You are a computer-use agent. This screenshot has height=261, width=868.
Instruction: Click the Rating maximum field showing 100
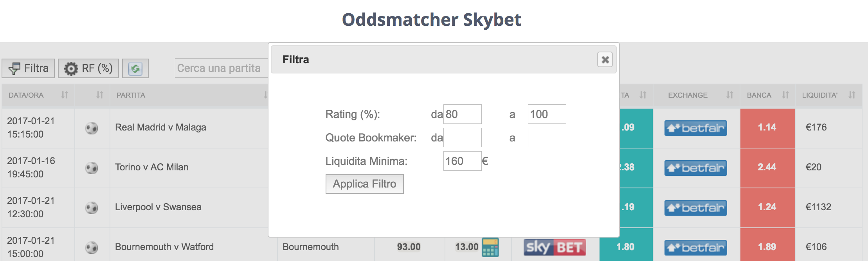[x=547, y=114]
